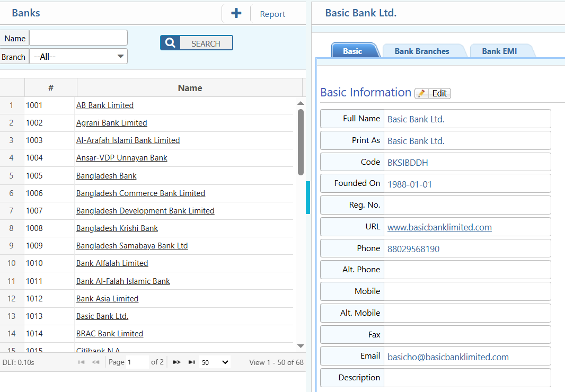Click inside the Name search field
565x392 pixels.
[78, 38]
